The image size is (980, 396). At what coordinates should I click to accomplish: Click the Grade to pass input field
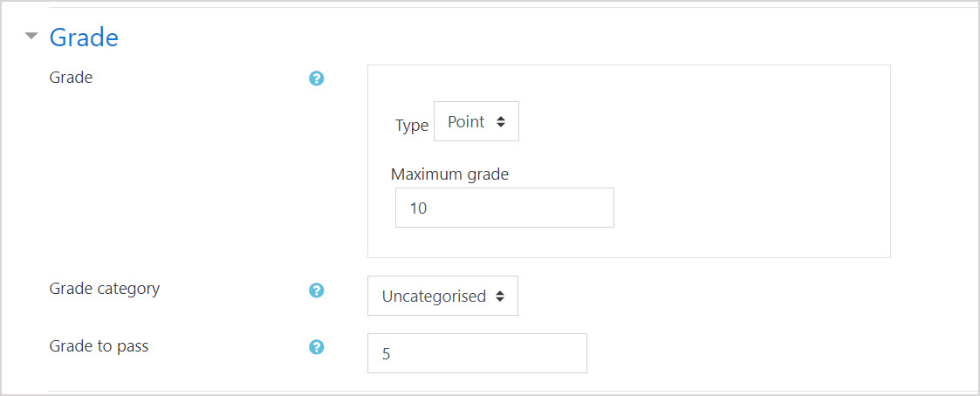pyautogui.click(x=476, y=353)
